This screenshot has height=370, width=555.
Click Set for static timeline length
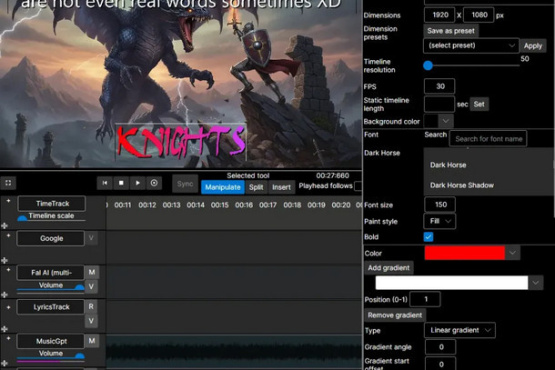[x=479, y=104]
